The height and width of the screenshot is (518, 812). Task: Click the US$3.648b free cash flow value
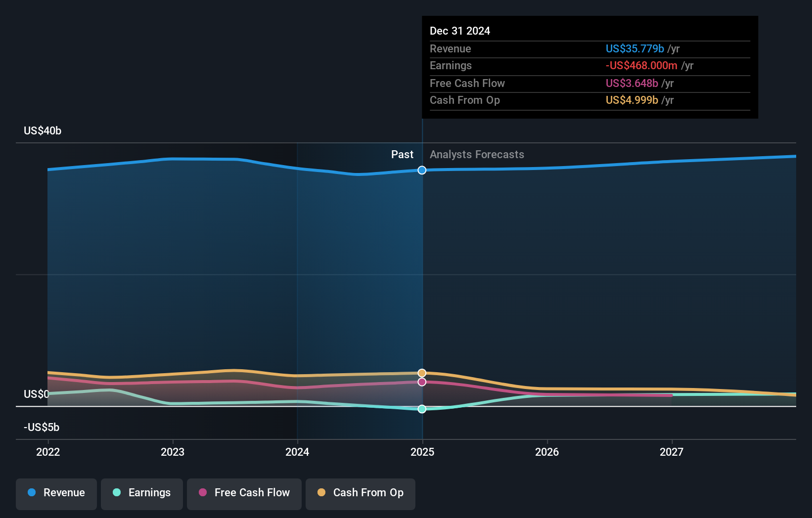click(632, 83)
